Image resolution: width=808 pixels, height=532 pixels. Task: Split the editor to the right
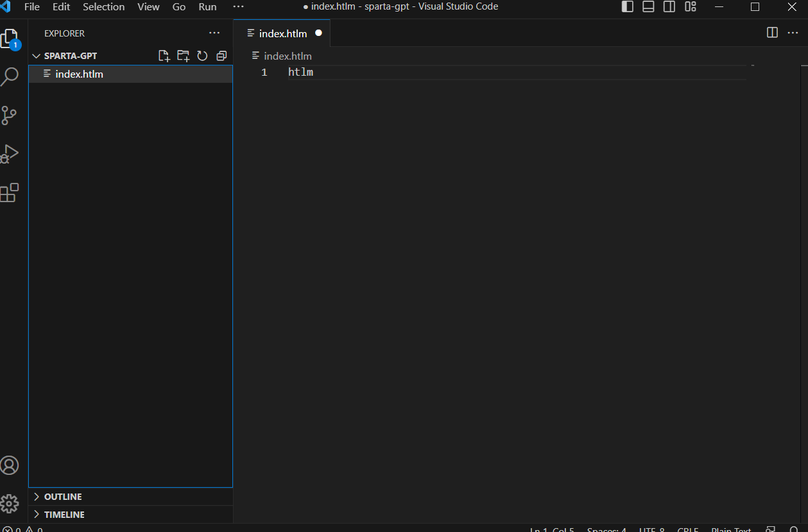click(773, 33)
